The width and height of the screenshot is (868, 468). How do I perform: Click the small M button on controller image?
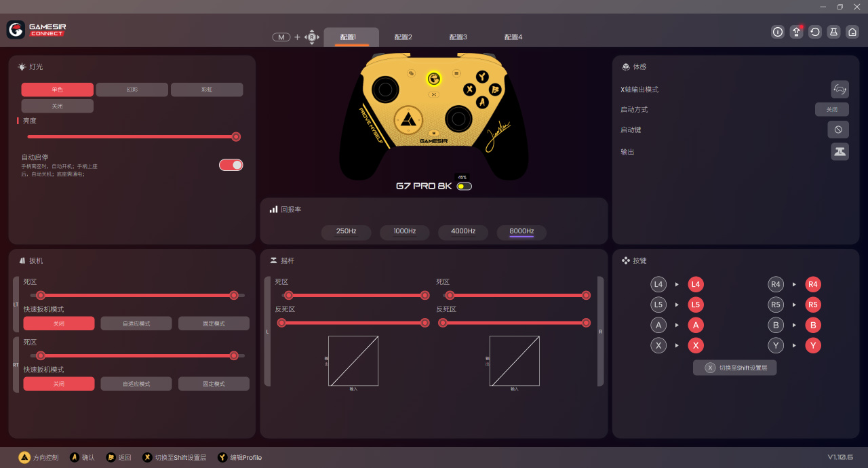(x=433, y=132)
